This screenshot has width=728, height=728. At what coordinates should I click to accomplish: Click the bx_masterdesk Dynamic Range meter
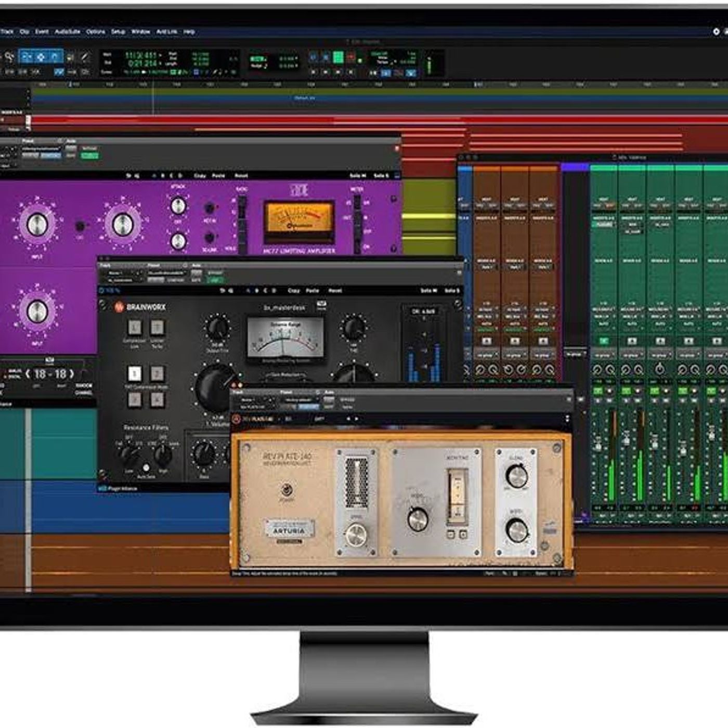point(285,338)
